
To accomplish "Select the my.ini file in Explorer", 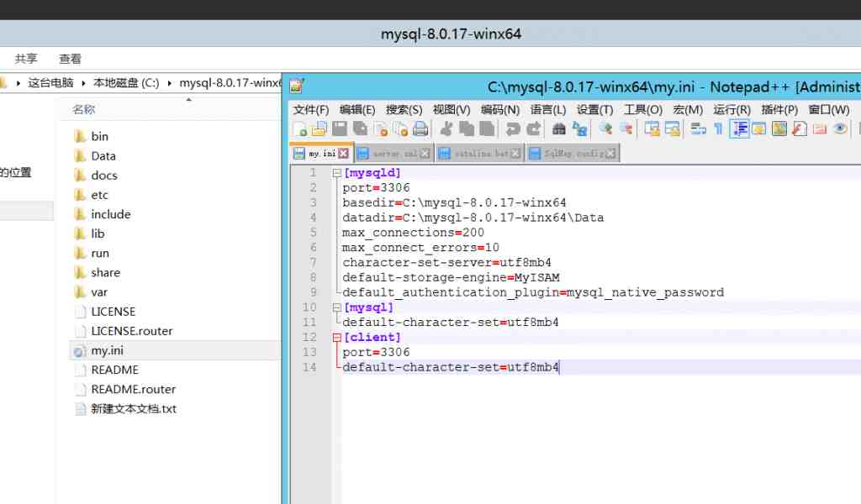I will coord(174,350).
